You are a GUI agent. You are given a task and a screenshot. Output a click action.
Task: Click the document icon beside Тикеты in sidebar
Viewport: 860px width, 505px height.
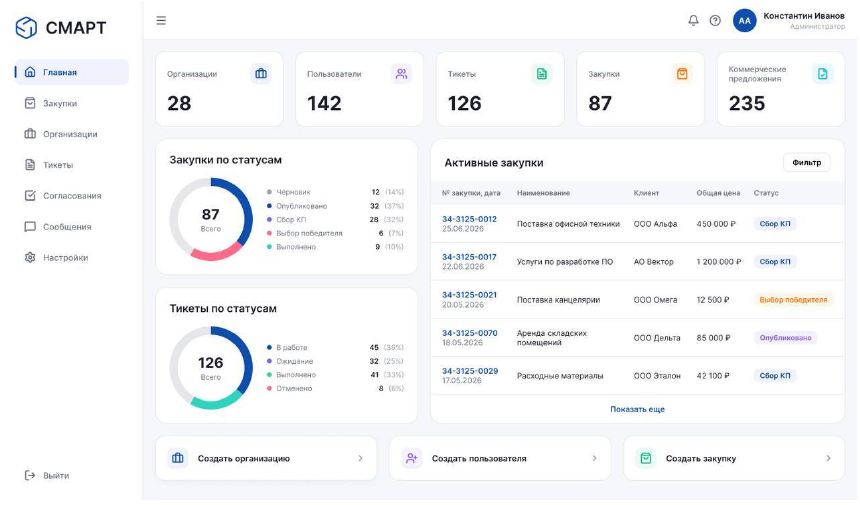30,165
